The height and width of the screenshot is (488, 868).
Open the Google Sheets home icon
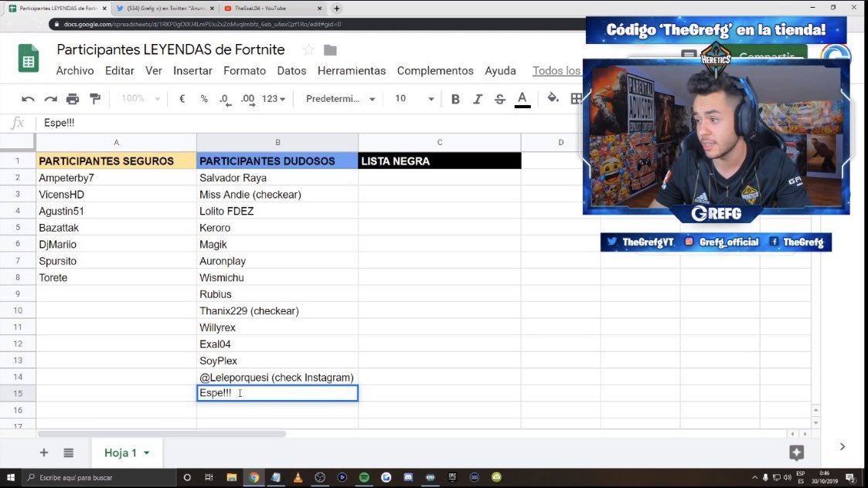pos(29,58)
